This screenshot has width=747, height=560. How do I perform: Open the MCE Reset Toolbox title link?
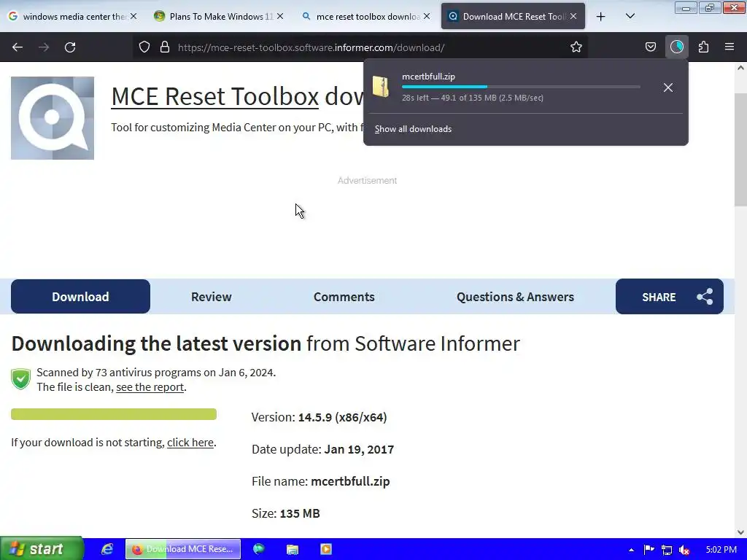(x=215, y=97)
